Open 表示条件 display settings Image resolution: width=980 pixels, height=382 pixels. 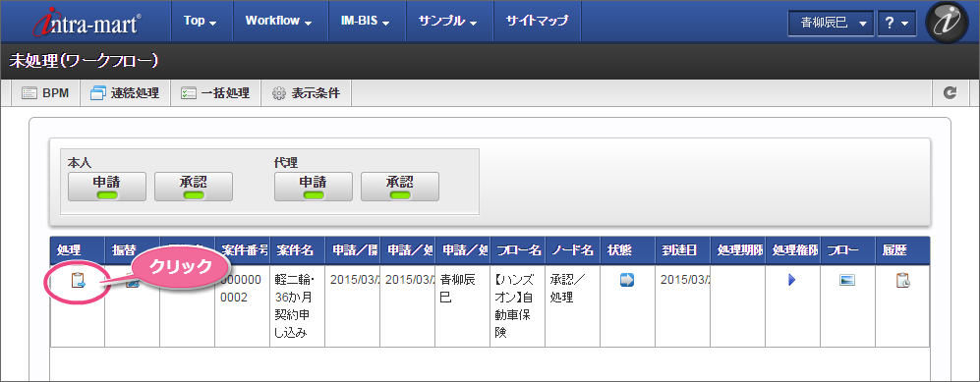(307, 93)
